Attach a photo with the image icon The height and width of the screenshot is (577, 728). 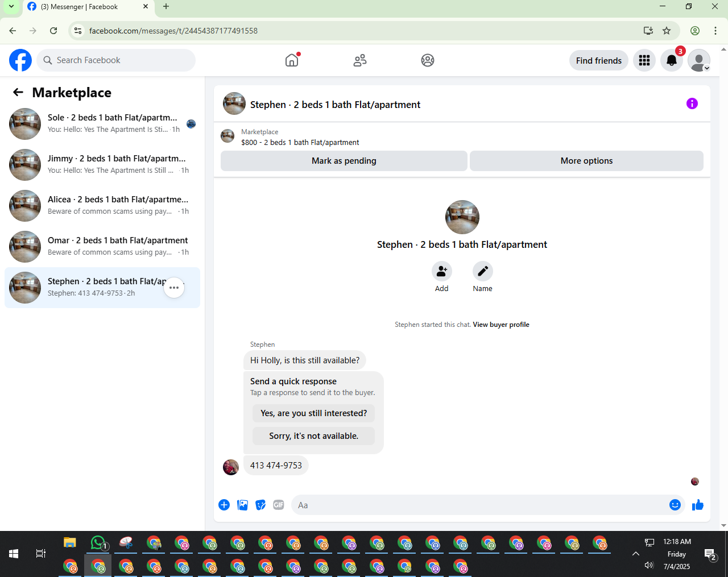coord(242,505)
